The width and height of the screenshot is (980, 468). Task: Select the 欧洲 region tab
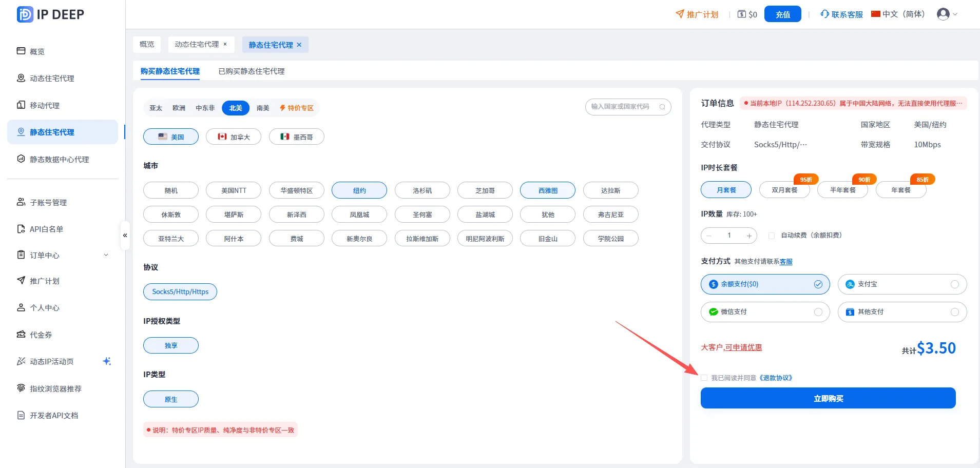pos(179,108)
